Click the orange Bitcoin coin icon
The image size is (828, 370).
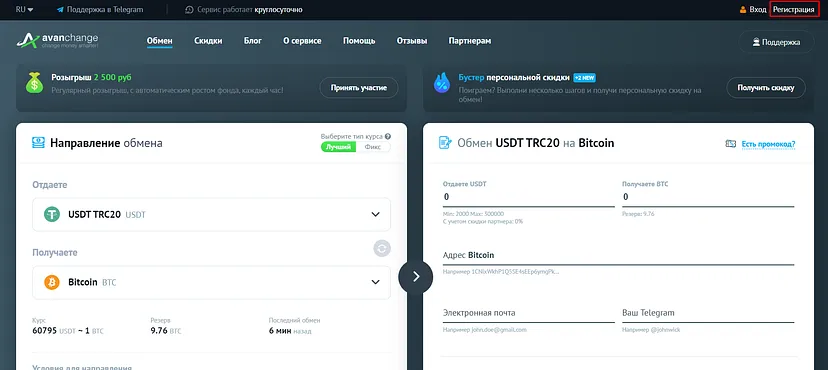52,282
